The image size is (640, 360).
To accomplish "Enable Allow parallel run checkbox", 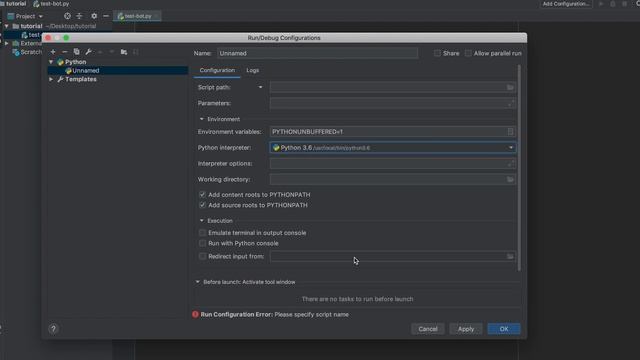I will tap(468, 53).
